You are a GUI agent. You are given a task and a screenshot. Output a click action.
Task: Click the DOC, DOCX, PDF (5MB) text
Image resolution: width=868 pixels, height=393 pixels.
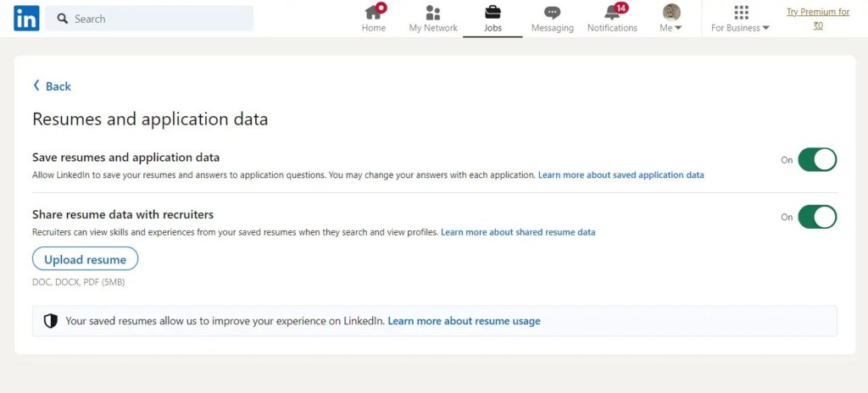pos(79,282)
